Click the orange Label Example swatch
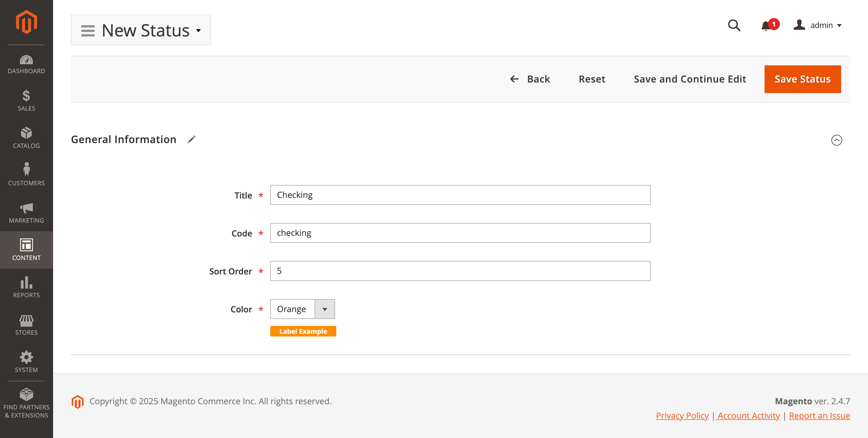Viewport: 868px width, 438px height. [x=303, y=331]
